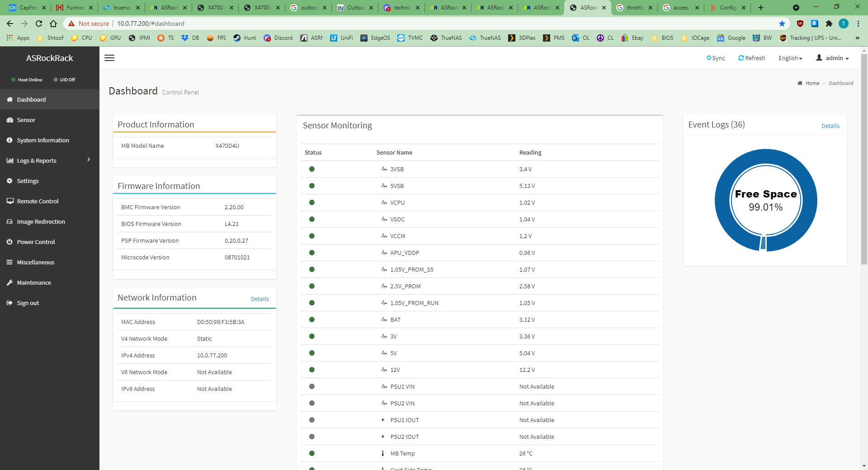Open the EdgeOS bookmark
This screenshot has height=470, width=868.
pyautogui.click(x=375, y=38)
